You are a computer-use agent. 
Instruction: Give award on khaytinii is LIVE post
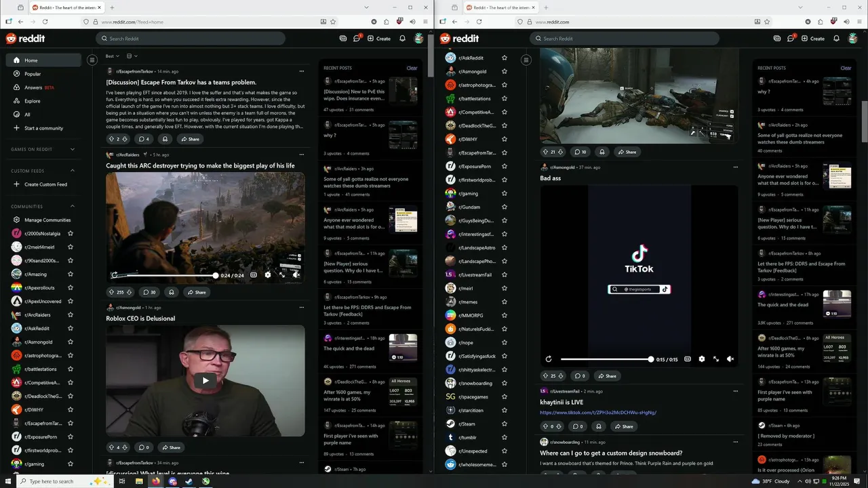coord(598,426)
